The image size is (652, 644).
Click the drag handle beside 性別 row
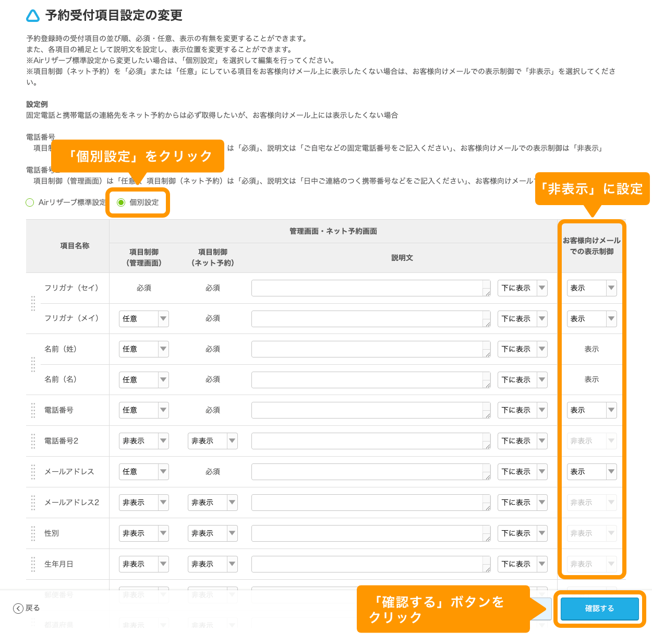tap(33, 533)
